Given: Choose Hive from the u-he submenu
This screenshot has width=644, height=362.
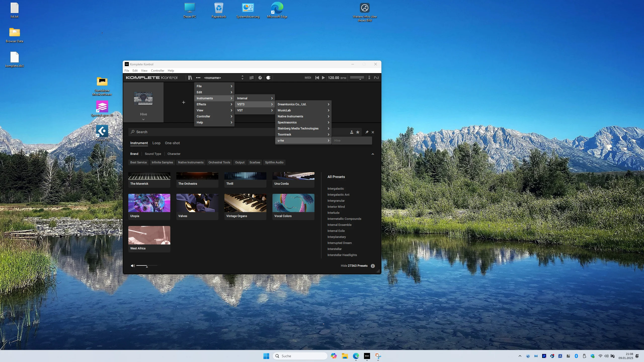Looking at the screenshot, I should (x=352, y=141).
